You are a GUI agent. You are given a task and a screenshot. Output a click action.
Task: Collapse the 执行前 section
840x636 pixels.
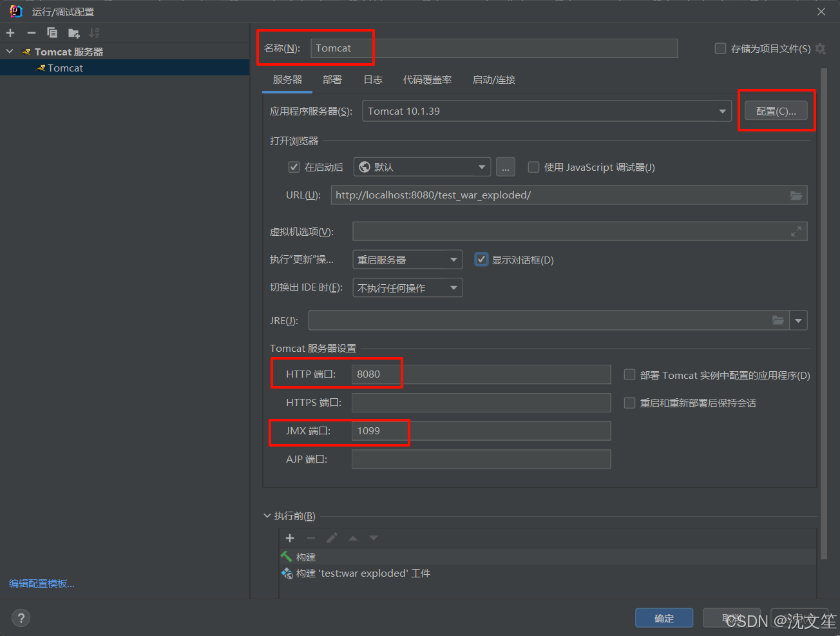pos(267,516)
